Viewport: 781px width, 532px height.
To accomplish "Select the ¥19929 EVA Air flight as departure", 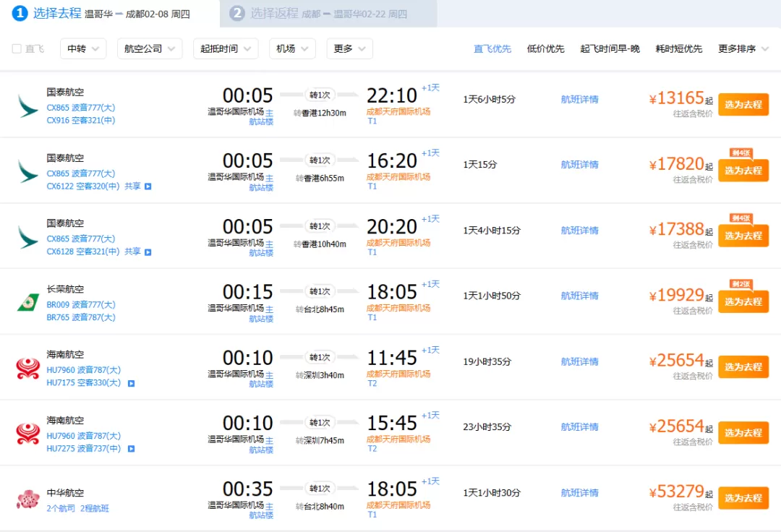I will (743, 301).
